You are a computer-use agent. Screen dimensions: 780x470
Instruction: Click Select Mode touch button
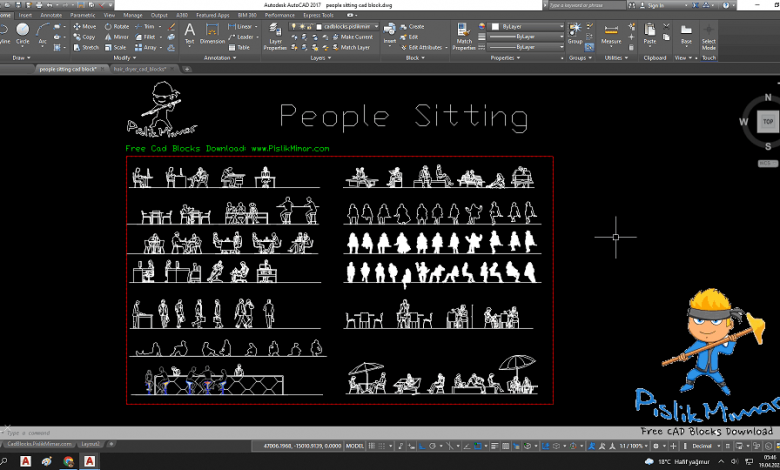pyautogui.click(x=709, y=37)
